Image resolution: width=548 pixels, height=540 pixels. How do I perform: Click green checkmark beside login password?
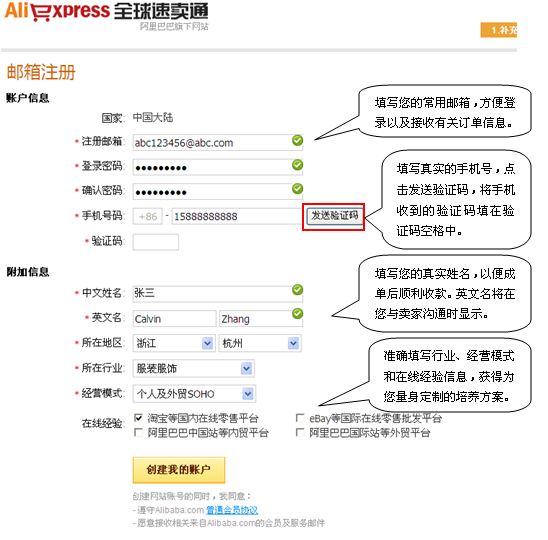pos(297,165)
